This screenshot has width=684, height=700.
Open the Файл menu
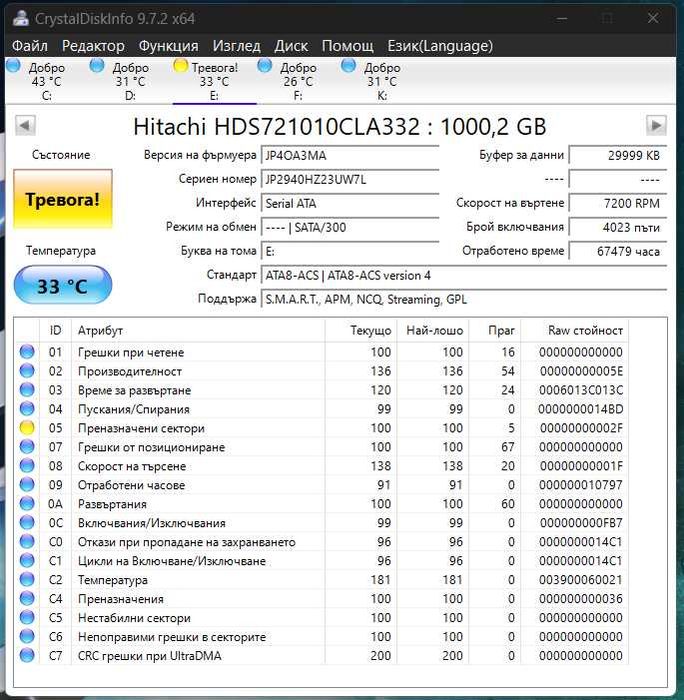point(29,46)
